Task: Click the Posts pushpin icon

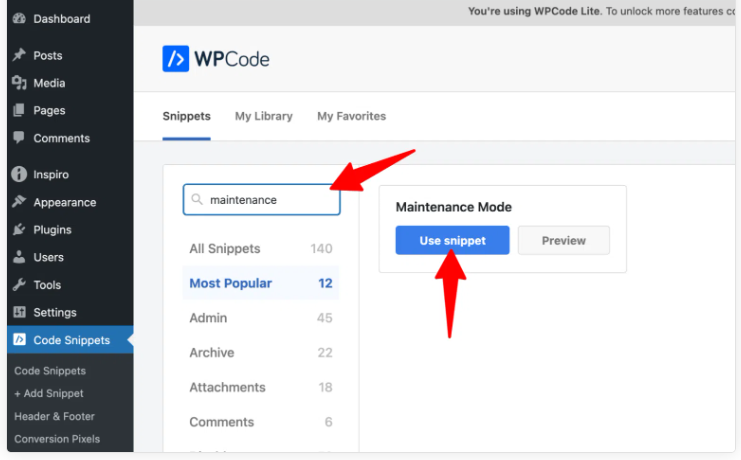Action: 19,56
